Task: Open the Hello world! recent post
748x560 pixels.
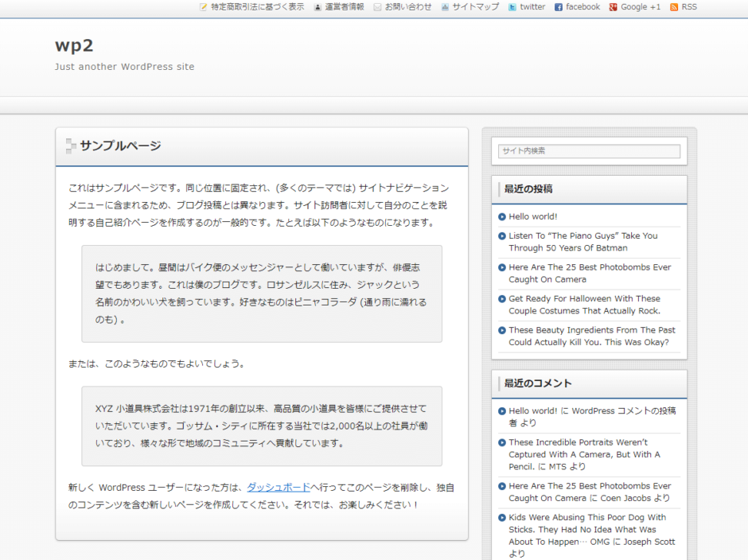Action: click(x=533, y=216)
